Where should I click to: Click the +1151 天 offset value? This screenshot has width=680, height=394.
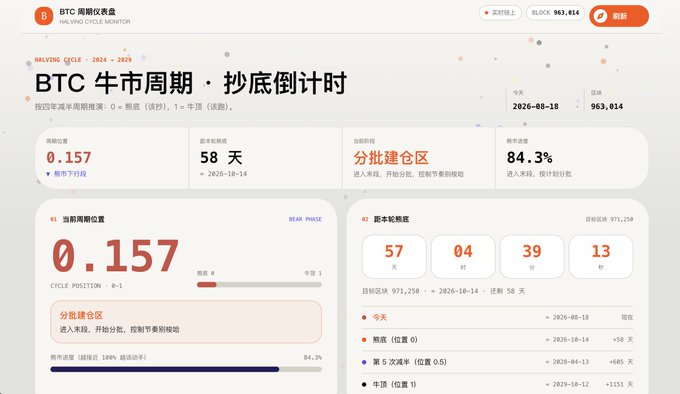click(x=620, y=384)
